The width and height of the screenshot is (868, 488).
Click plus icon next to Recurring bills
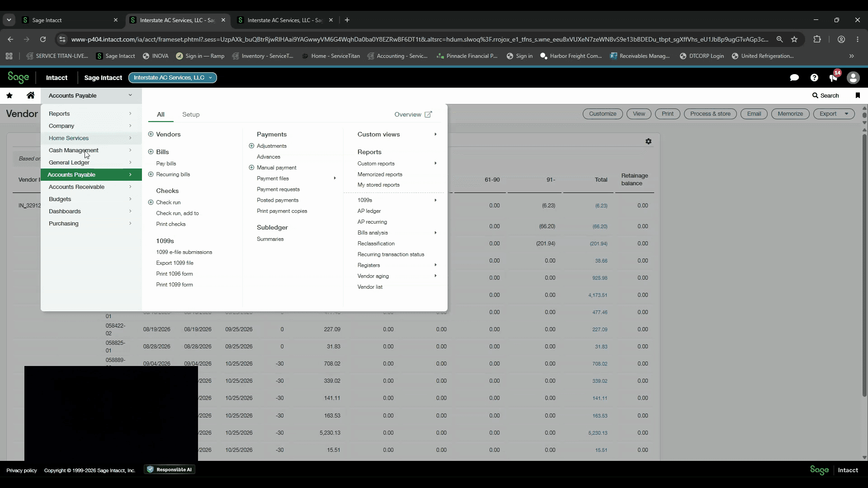pos(151,174)
